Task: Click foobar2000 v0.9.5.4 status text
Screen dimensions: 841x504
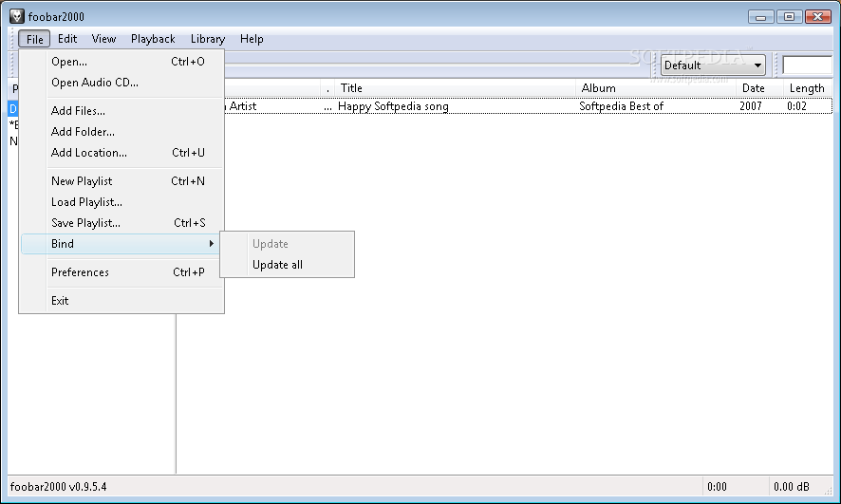Action: coord(58,487)
